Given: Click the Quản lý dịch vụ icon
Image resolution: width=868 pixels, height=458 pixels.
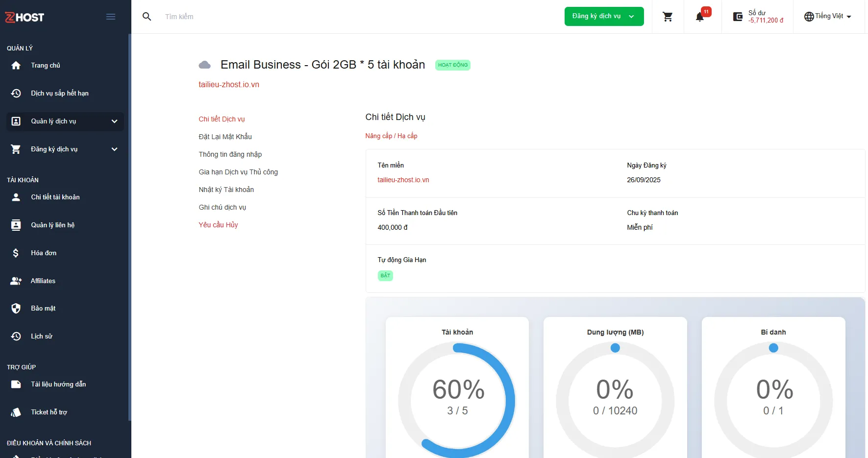Looking at the screenshot, I should click(16, 121).
